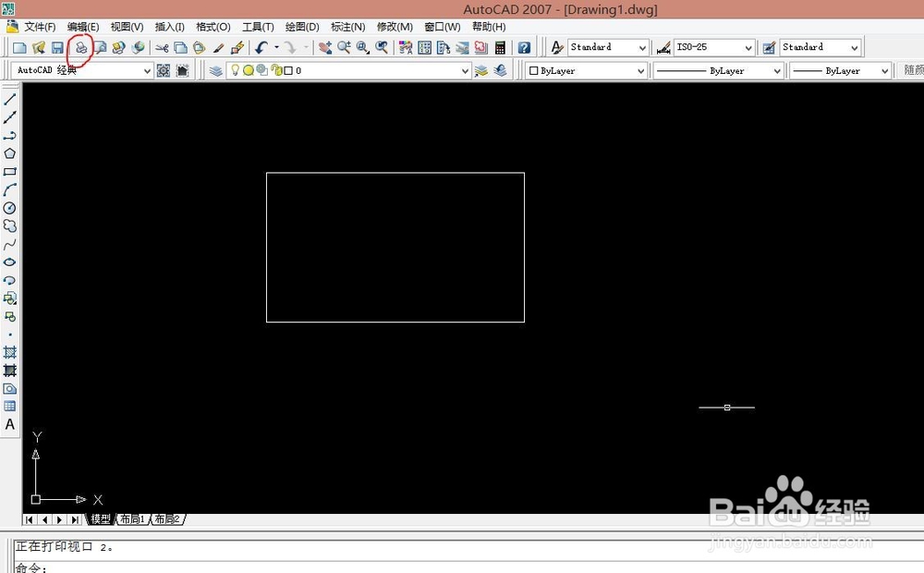Click the Undo arrow icon
924x573 pixels.
[x=261, y=48]
